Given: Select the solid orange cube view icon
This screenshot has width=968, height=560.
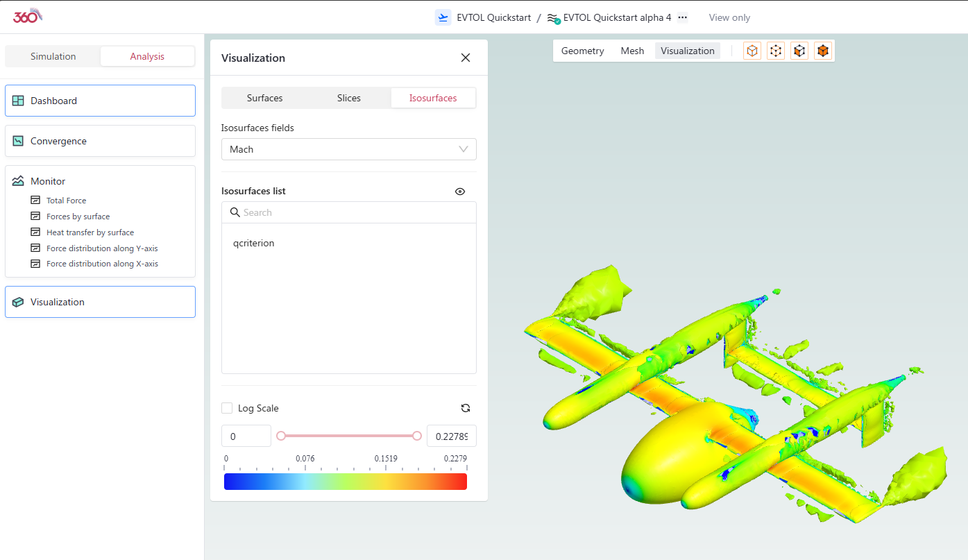Looking at the screenshot, I should (823, 51).
